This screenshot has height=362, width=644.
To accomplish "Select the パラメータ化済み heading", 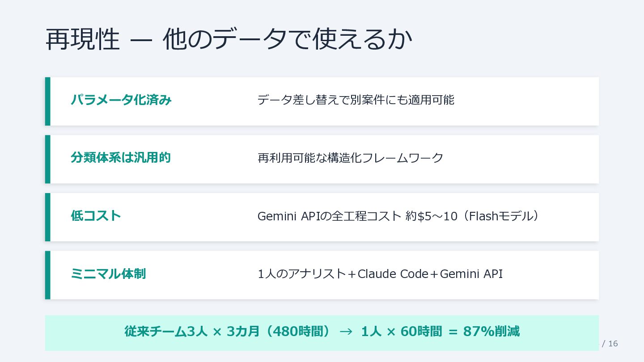I will 121,100.
